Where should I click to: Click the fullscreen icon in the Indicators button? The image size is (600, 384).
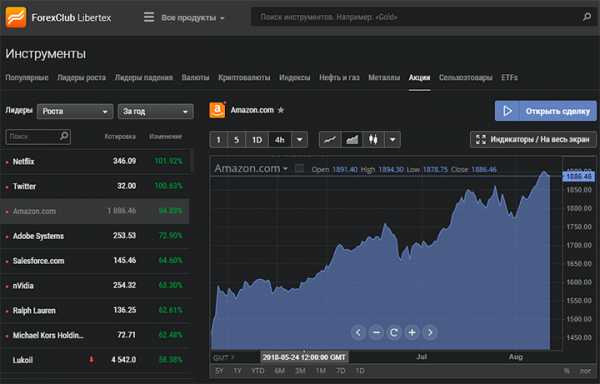tap(481, 140)
